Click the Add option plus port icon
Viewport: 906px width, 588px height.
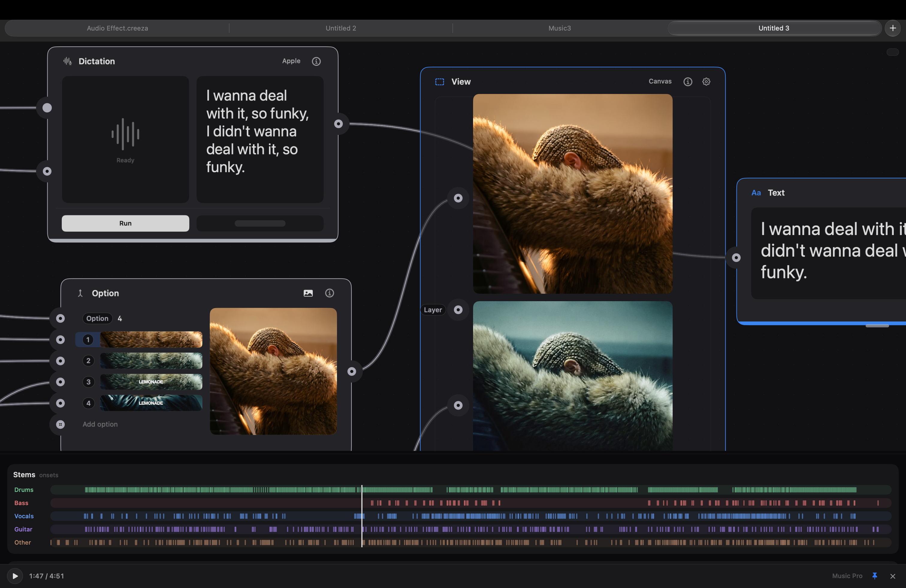pos(60,425)
